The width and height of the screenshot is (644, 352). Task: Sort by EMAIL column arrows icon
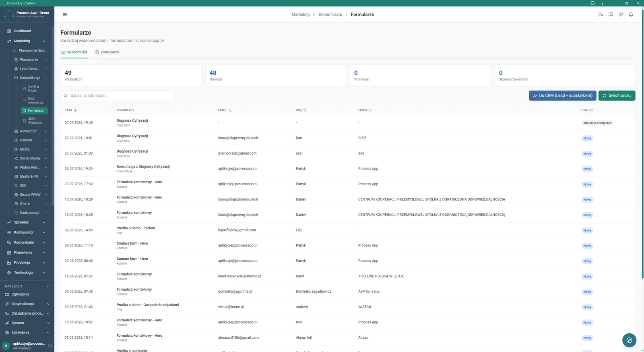click(x=230, y=110)
